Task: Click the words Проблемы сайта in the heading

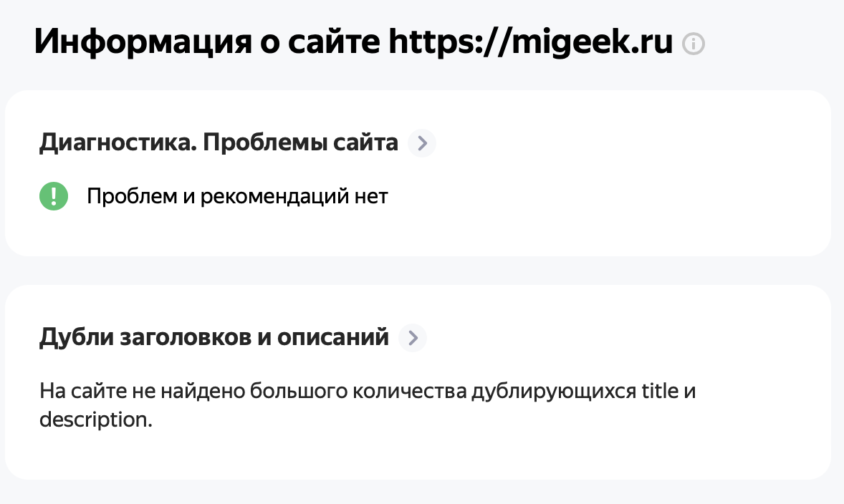Action: pos(300,142)
